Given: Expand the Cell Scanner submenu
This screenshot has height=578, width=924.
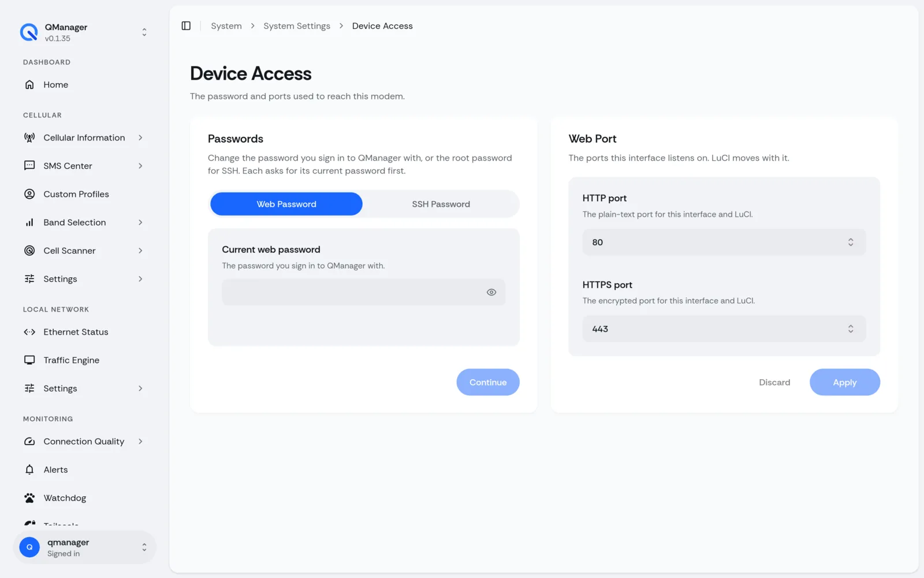Looking at the screenshot, I should tap(140, 250).
